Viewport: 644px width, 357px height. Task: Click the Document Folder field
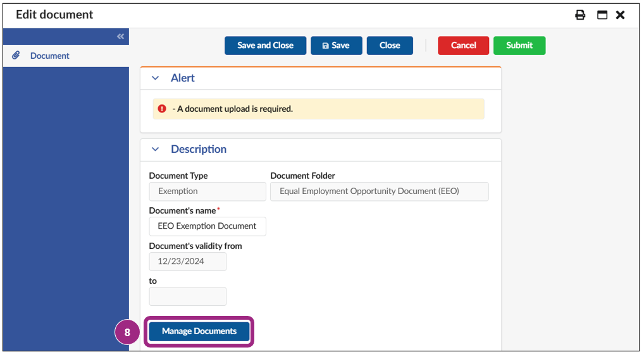(x=380, y=191)
